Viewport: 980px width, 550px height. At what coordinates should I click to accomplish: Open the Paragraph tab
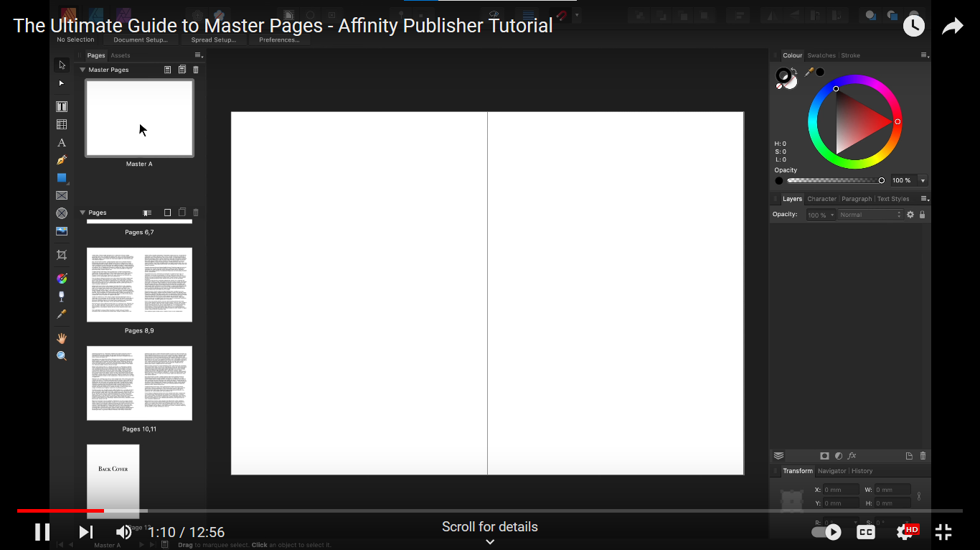[x=857, y=199]
